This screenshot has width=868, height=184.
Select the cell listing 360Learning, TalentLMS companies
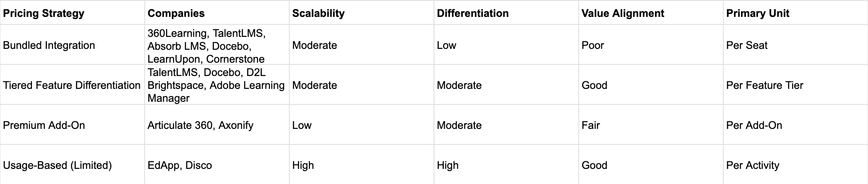pos(217,45)
